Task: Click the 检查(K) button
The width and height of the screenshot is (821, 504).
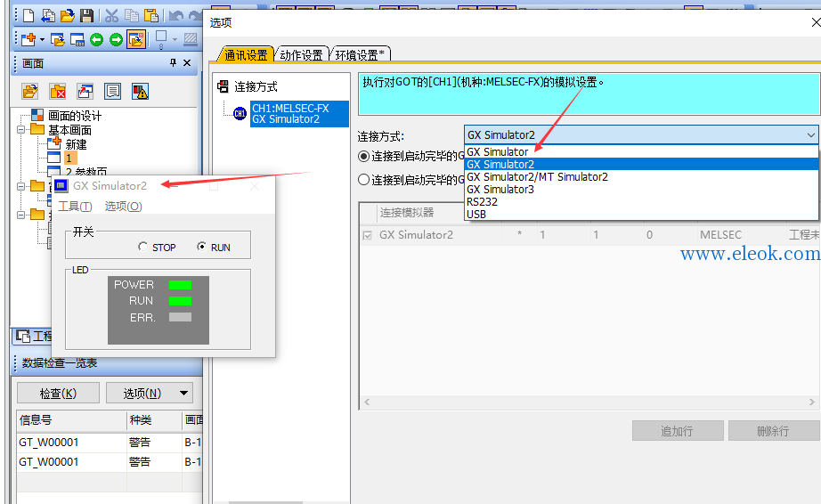Action: 58,393
